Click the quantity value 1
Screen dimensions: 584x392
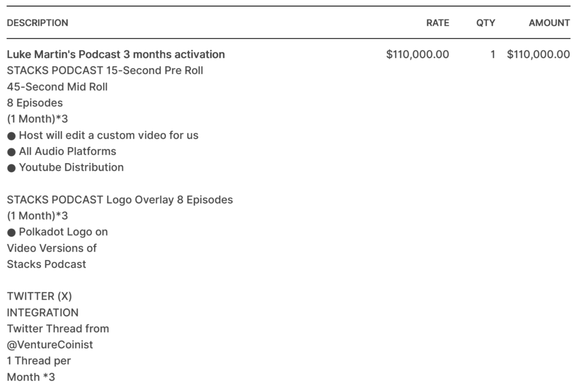coord(492,54)
